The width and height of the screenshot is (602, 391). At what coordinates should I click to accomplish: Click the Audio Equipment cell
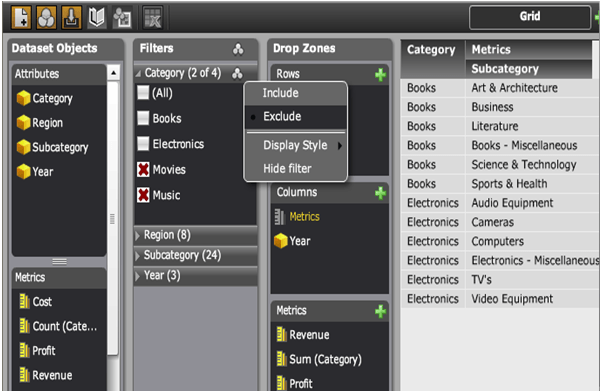pyautogui.click(x=532, y=203)
